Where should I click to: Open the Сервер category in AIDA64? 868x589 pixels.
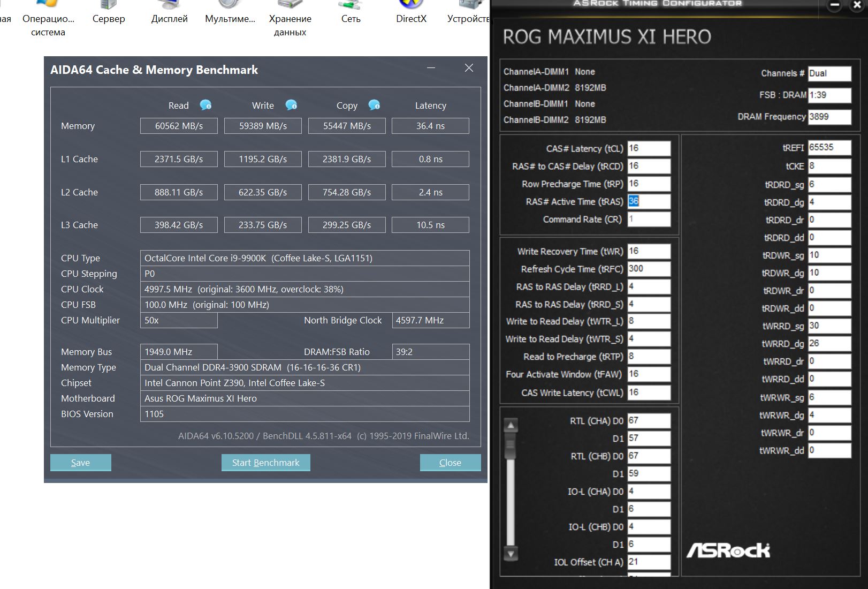pyautogui.click(x=109, y=13)
